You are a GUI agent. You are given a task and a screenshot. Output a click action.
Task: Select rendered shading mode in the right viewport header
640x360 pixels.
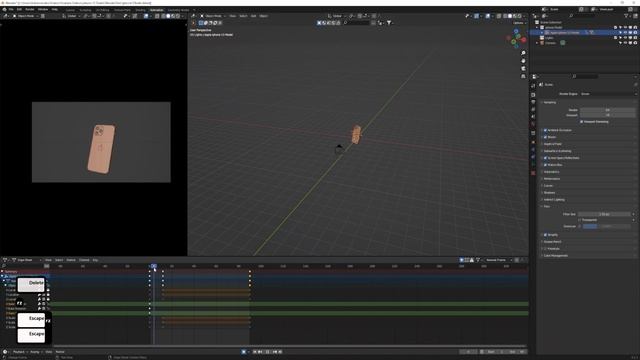click(x=520, y=16)
